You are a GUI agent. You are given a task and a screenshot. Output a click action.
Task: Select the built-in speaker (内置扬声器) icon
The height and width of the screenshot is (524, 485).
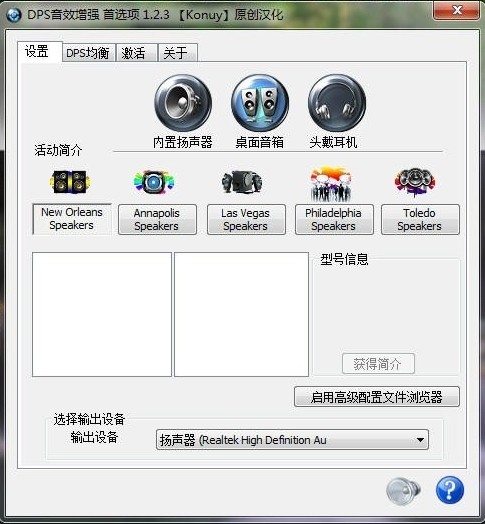point(183,103)
